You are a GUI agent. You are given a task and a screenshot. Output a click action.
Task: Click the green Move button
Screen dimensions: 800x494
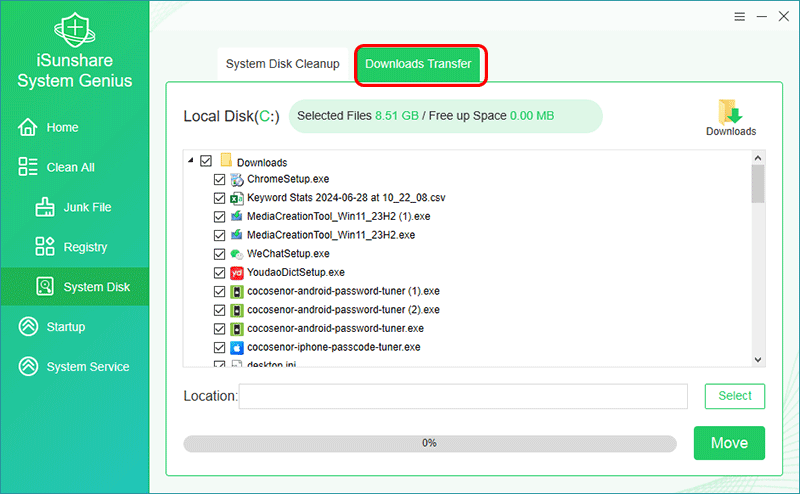(729, 443)
